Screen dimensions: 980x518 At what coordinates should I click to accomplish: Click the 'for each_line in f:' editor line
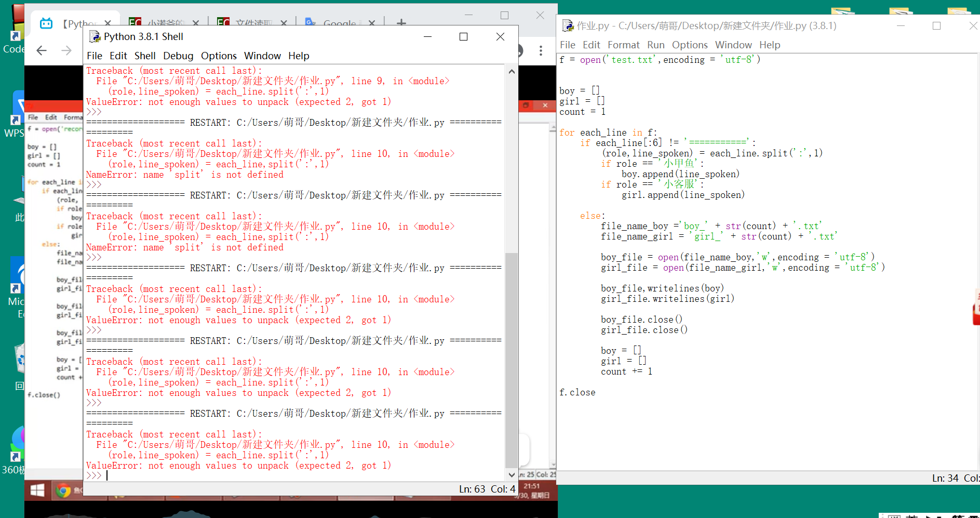point(608,132)
